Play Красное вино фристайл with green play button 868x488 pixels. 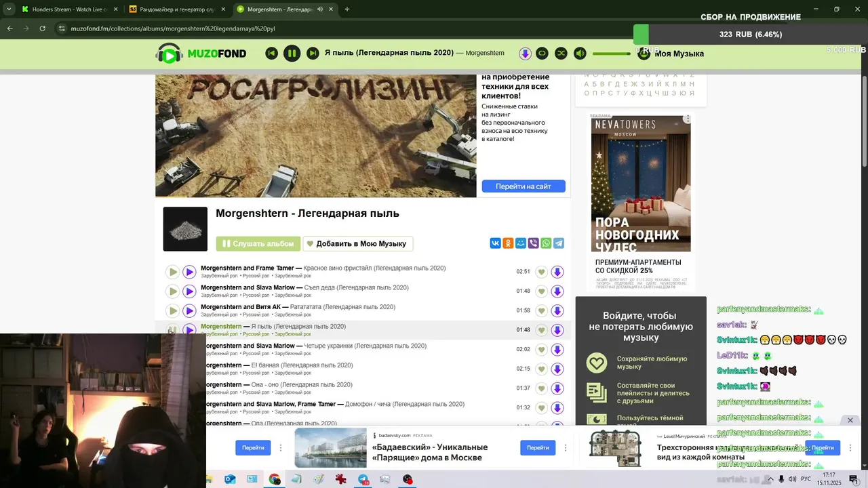coord(173,272)
